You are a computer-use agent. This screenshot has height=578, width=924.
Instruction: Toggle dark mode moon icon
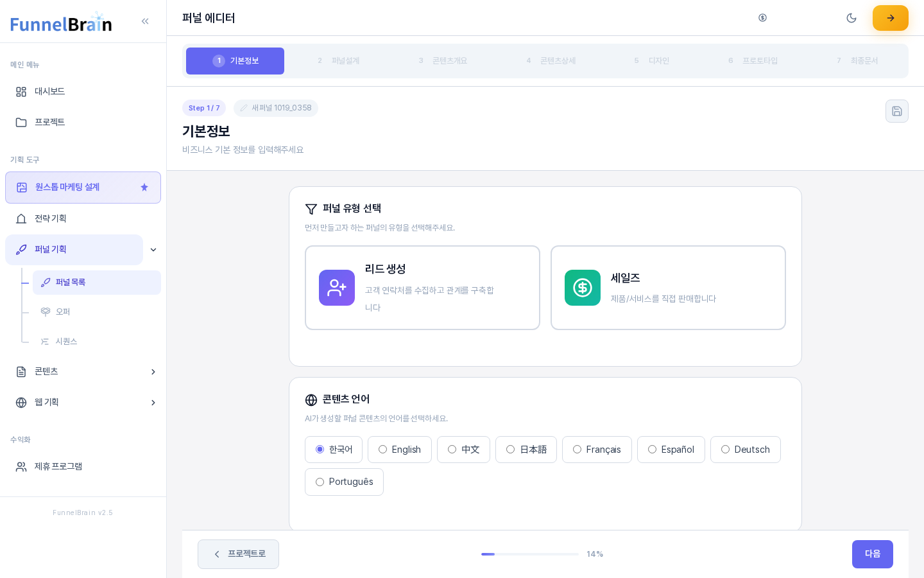851,18
